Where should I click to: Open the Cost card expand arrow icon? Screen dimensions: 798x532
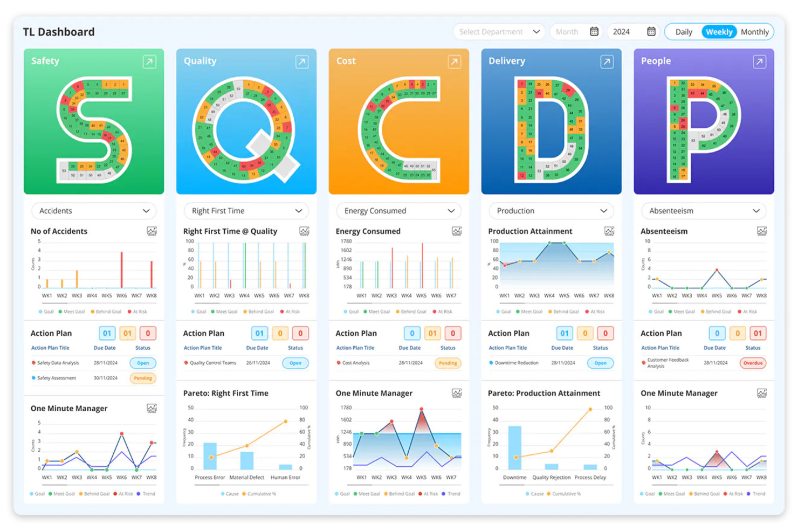tap(455, 61)
